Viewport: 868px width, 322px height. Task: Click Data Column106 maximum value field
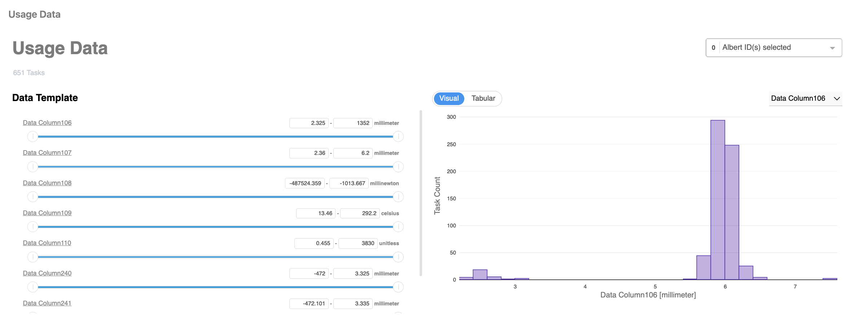(353, 123)
